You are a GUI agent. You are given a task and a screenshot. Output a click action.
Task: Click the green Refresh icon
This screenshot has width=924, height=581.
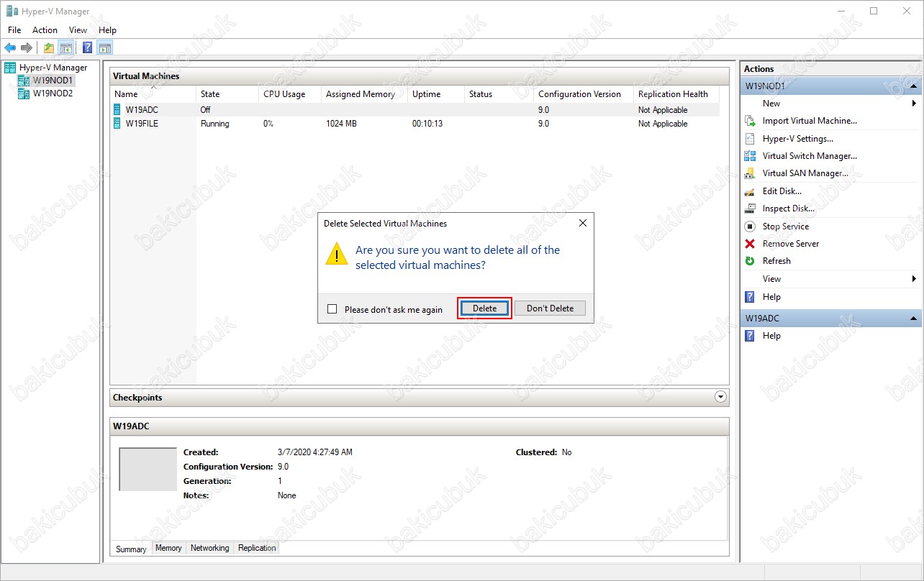pos(750,261)
